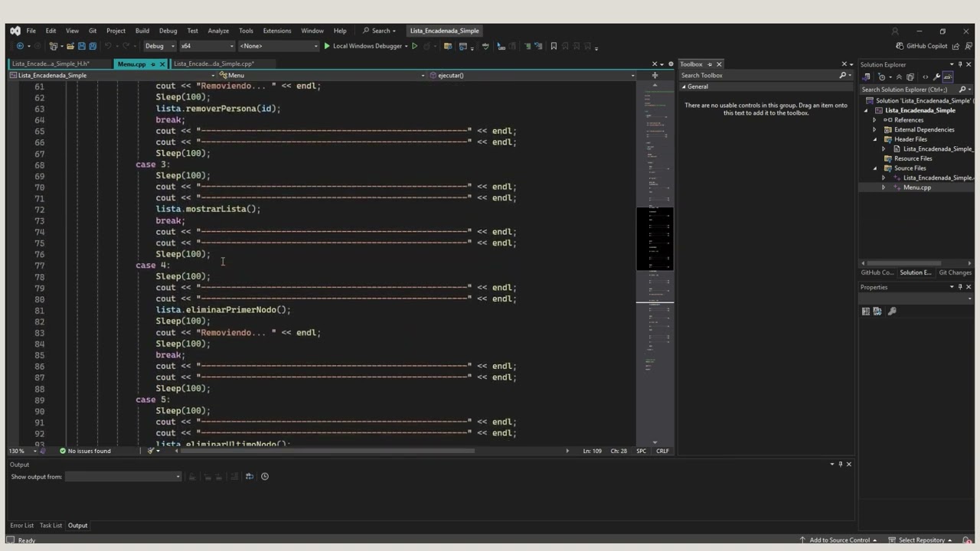
Task: Open the Show output from dropdown
Action: (122, 477)
